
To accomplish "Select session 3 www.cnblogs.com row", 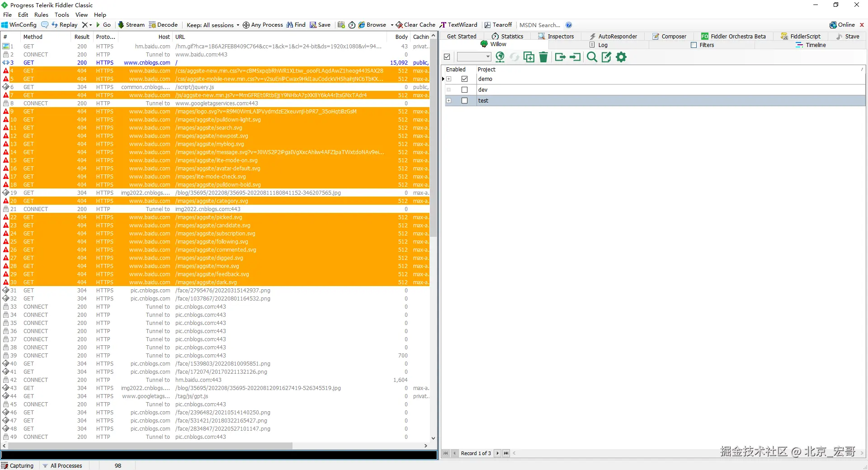I will click(x=215, y=63).
